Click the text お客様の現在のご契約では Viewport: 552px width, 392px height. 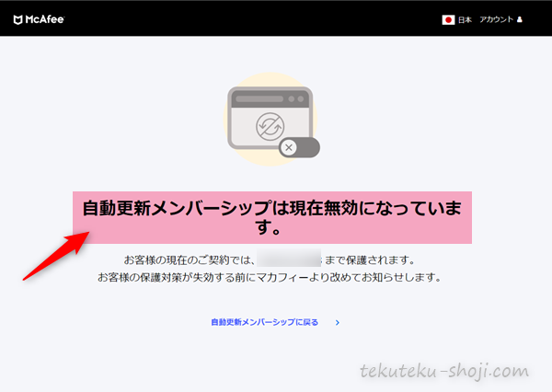(190, 260)
